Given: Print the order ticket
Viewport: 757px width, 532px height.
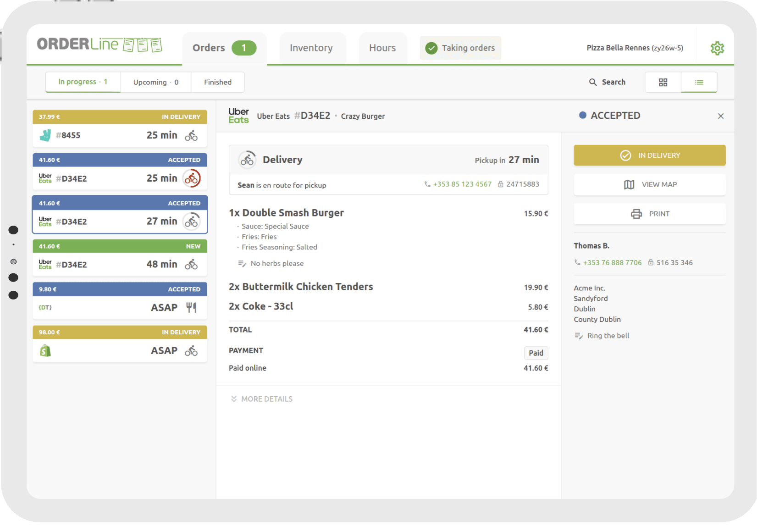Looking at the screenshot, I should [x=649, y=214].
